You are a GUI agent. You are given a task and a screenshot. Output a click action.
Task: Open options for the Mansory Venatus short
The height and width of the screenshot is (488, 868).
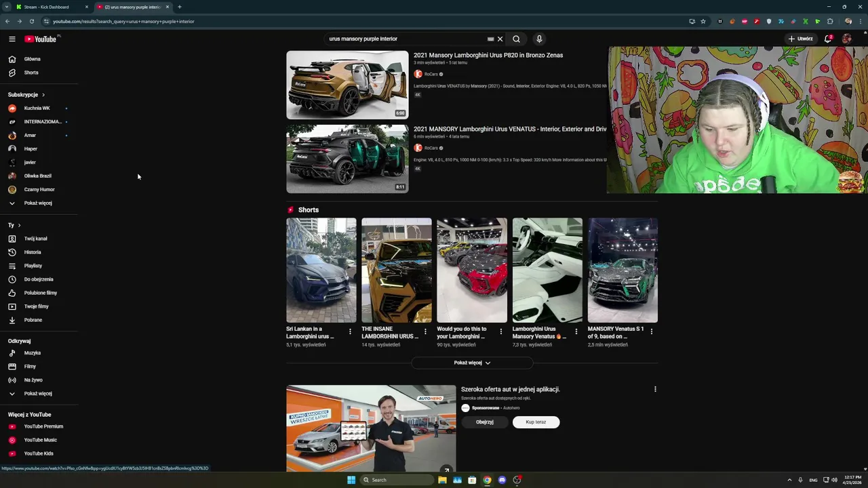point(576,331)
